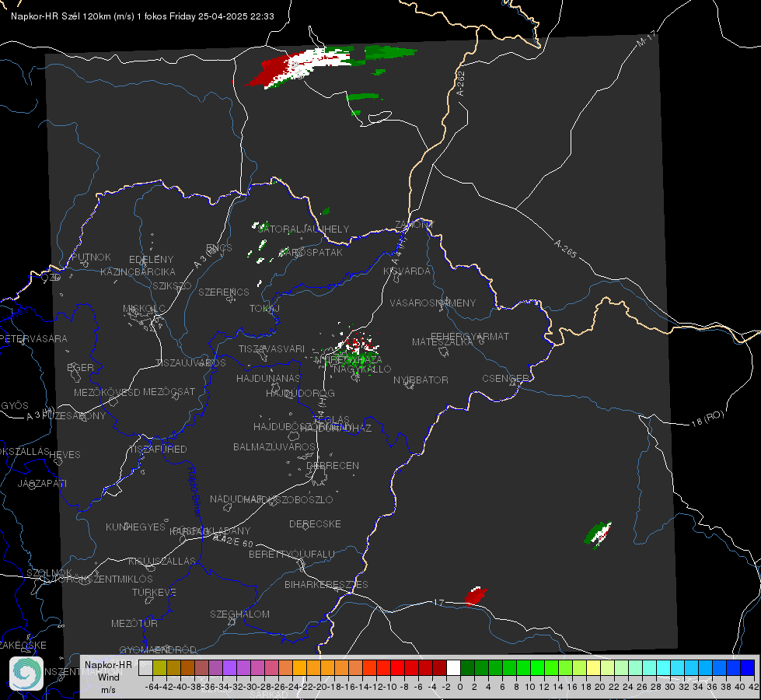The image size is (761, 700).
Task: Click the SÁTORALJAÚJHELY city label
Action: coord(303,229)
